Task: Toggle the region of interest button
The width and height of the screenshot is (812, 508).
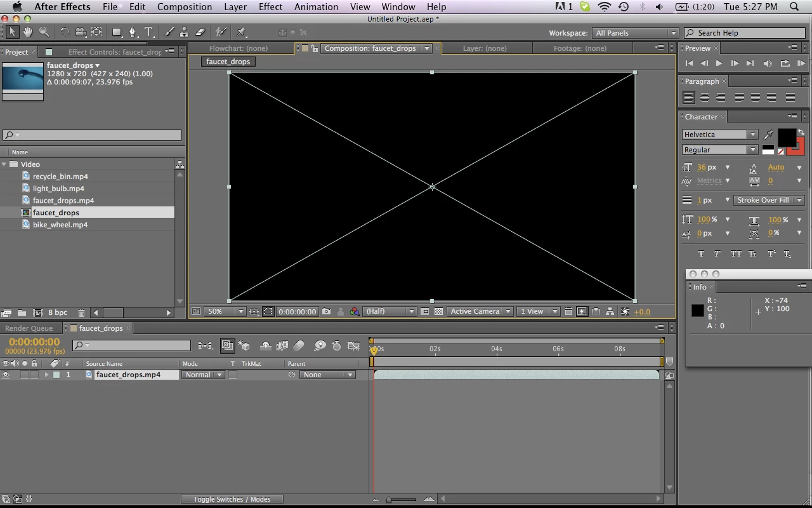Action: (x=425, y=312)
